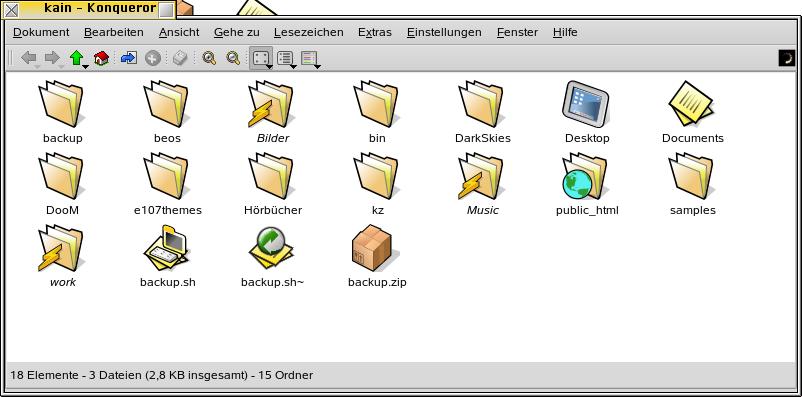Open the Dokument menu
The height and width of the screenshot is (397, 802).
pos(41,32)
